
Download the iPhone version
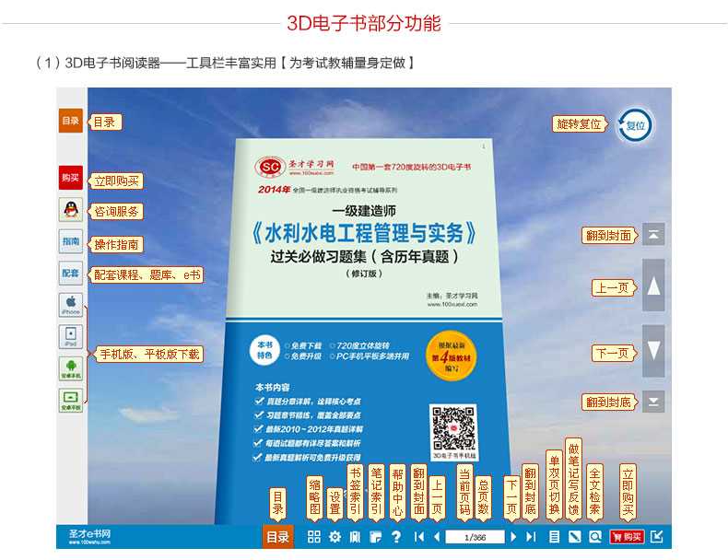71,305
